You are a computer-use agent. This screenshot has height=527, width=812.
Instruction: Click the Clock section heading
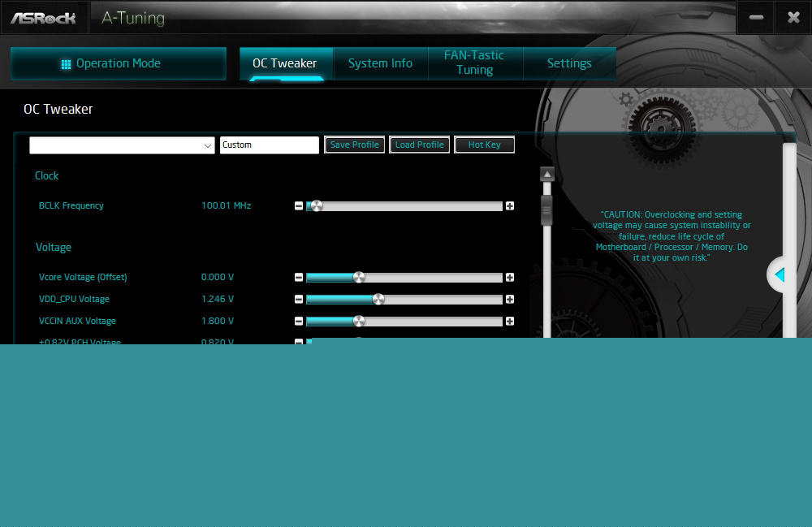point(46,176)
